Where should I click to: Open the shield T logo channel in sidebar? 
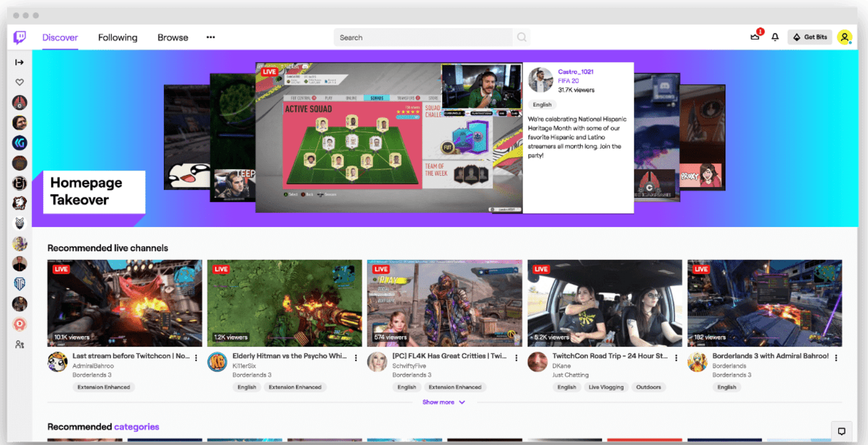coord(20,284)
